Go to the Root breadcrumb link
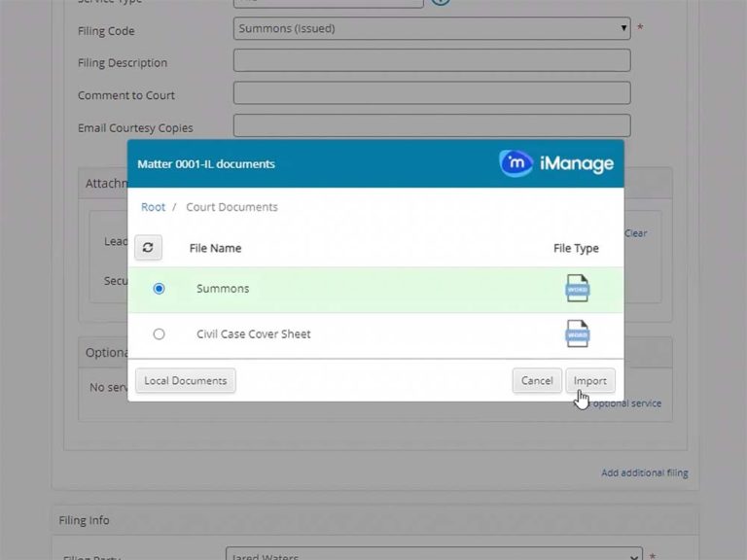The height and width of the screenshot is (560, 747). pyautogui.click(x=153, y=207)
